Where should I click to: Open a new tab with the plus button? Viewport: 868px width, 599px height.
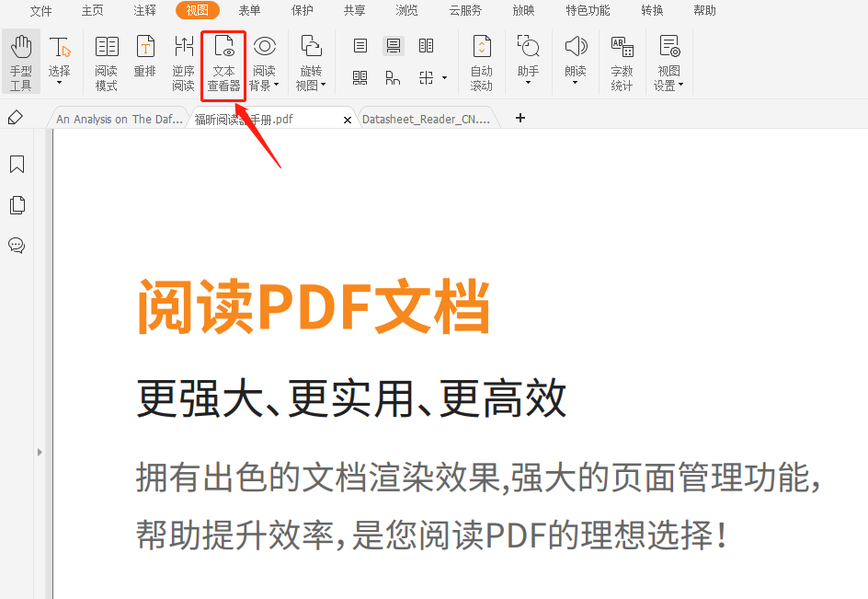(520, 118)
